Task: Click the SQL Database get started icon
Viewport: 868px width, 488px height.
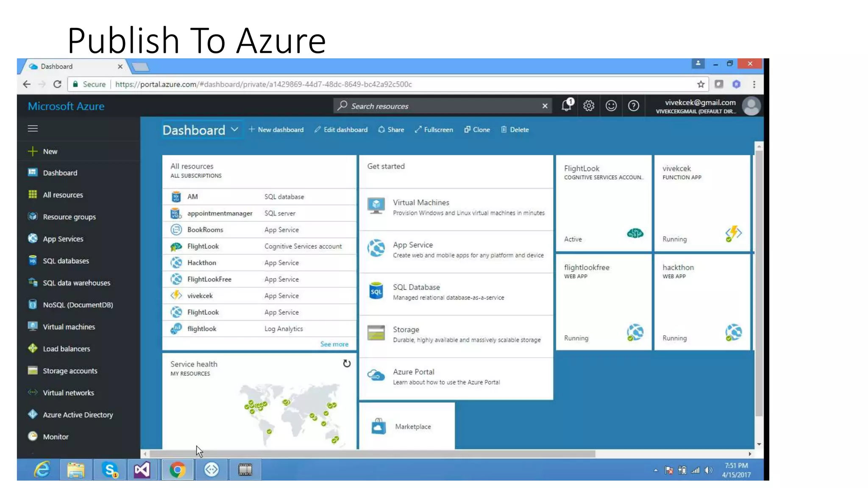Action: coord(376,291)
